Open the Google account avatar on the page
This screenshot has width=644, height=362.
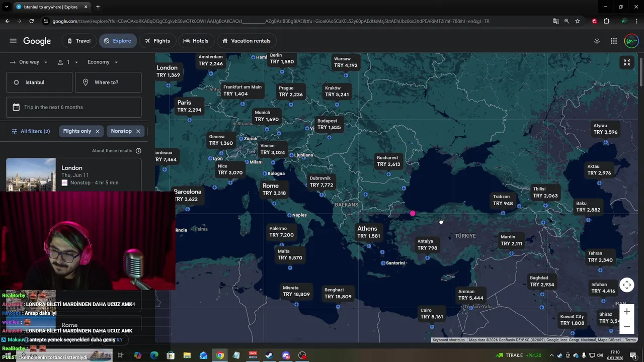point(631,41)
